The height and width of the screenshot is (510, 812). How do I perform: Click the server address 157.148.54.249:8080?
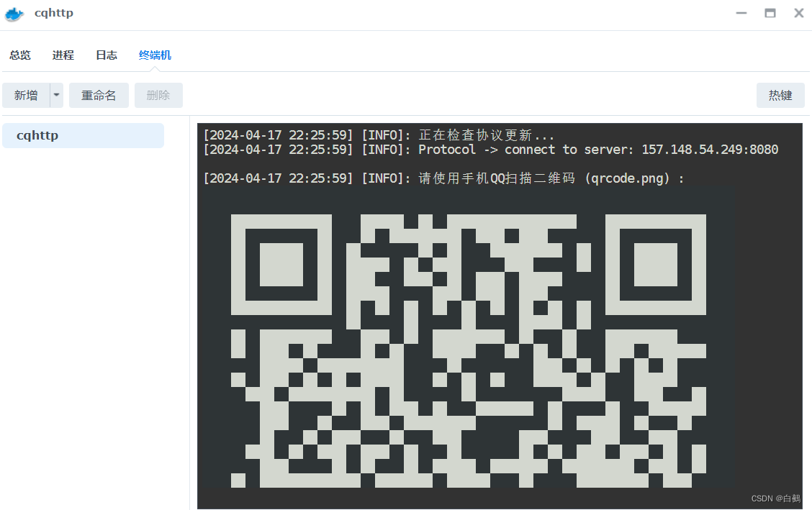[710, 150]
